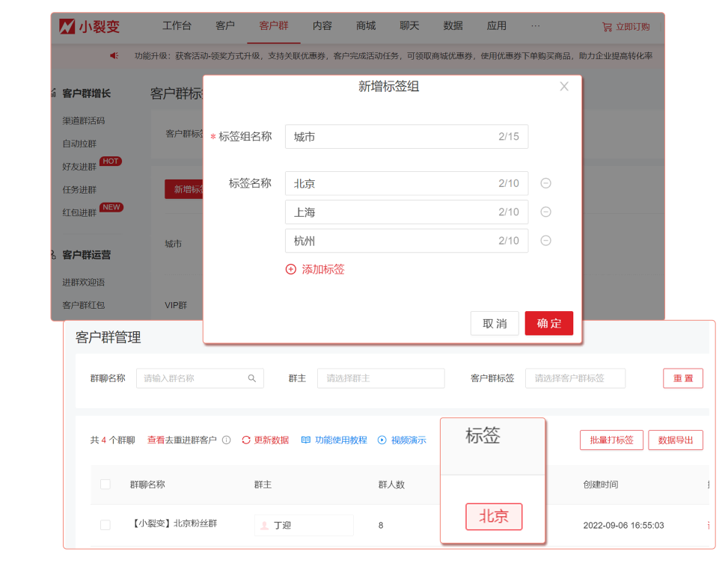Confirm the tag group with 确定 button

point(548,323)
